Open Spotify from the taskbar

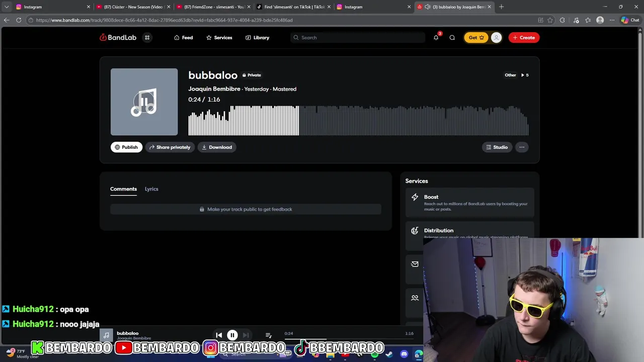374,354
